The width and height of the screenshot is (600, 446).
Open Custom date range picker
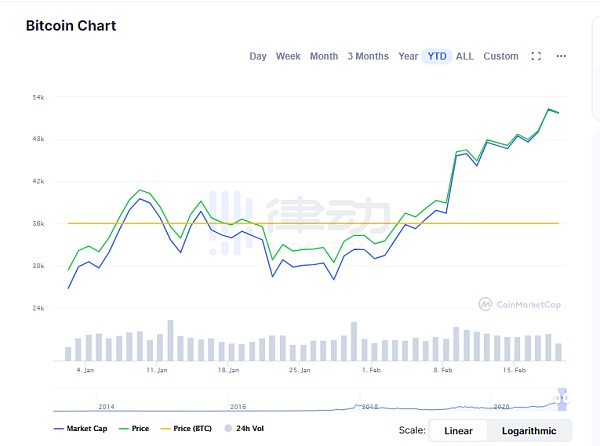point(501,57)
